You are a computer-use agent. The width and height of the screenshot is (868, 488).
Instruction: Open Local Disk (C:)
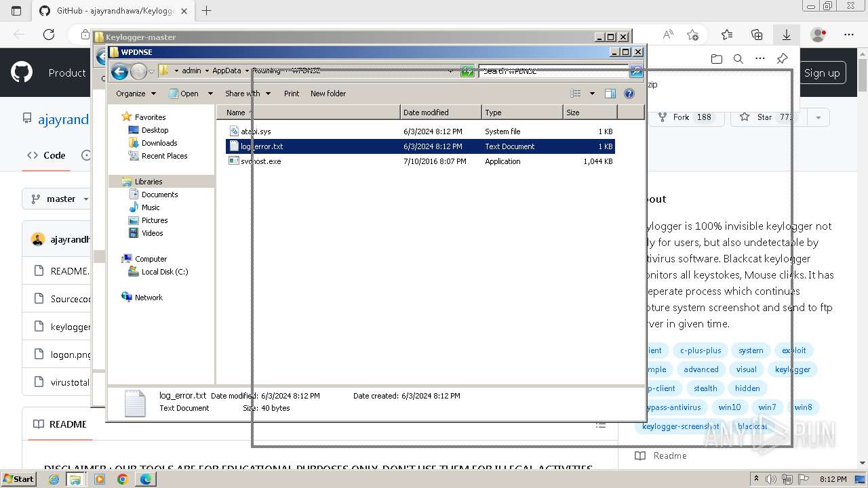point(164,272)
